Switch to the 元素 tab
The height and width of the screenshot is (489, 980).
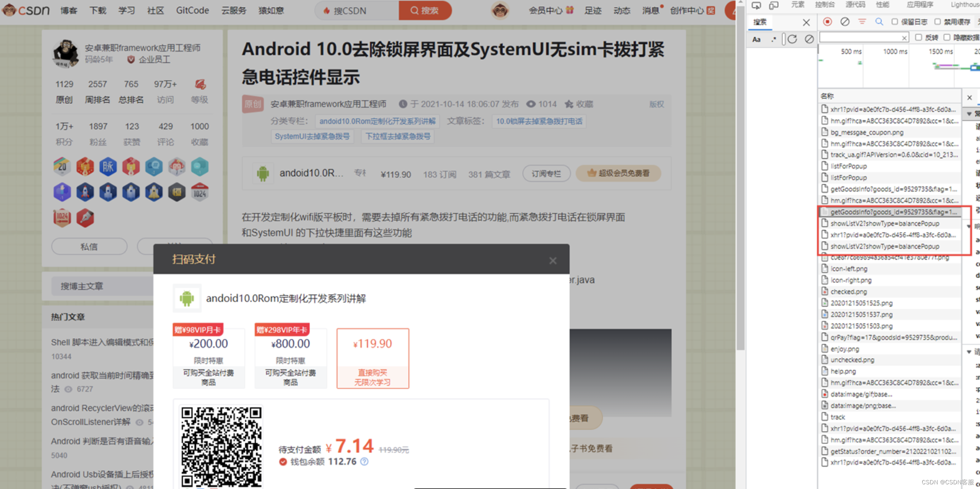[797, 5]
